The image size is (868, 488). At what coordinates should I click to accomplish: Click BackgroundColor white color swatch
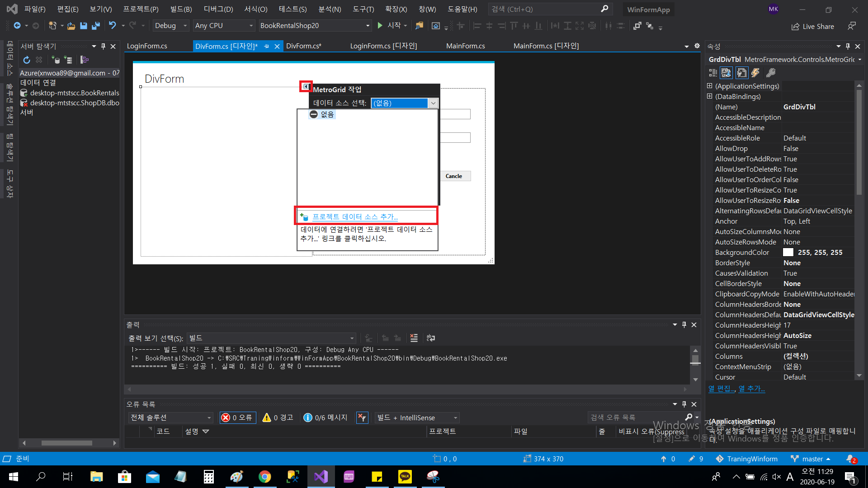pos(788,253)
